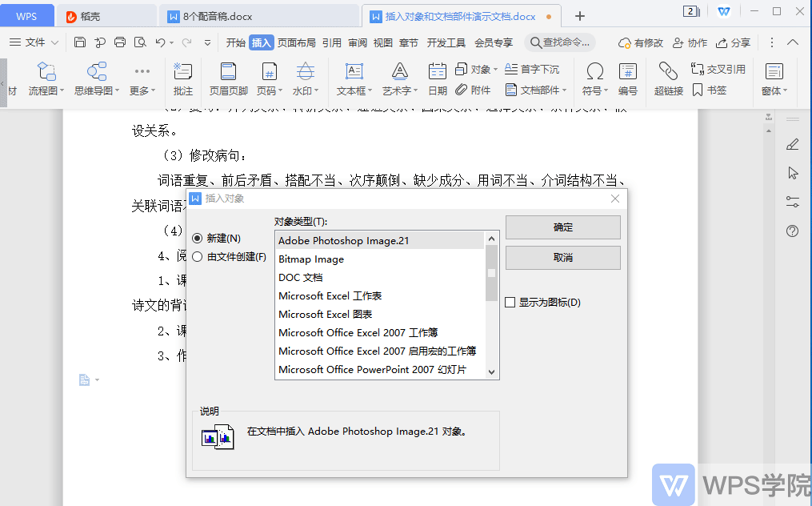Viewport: 812px width, 506px height.
Task: Click the 分享 share button
Action: click(x=734, y=42)
